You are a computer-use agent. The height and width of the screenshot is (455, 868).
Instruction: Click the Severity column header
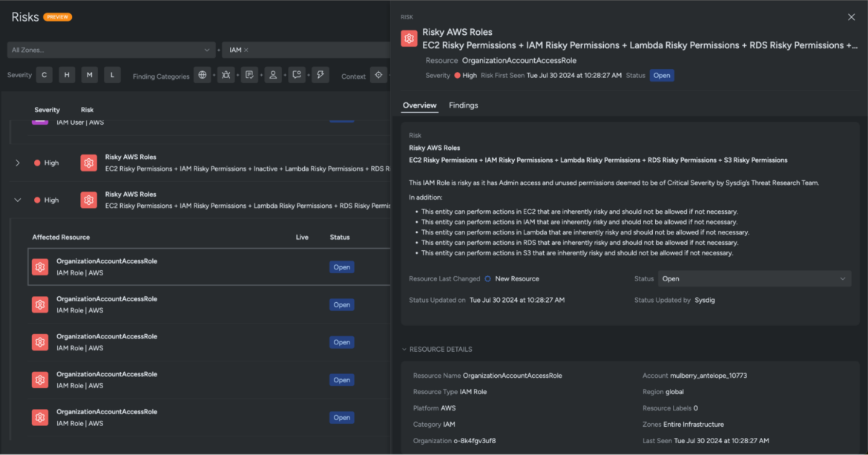[47, 110]
